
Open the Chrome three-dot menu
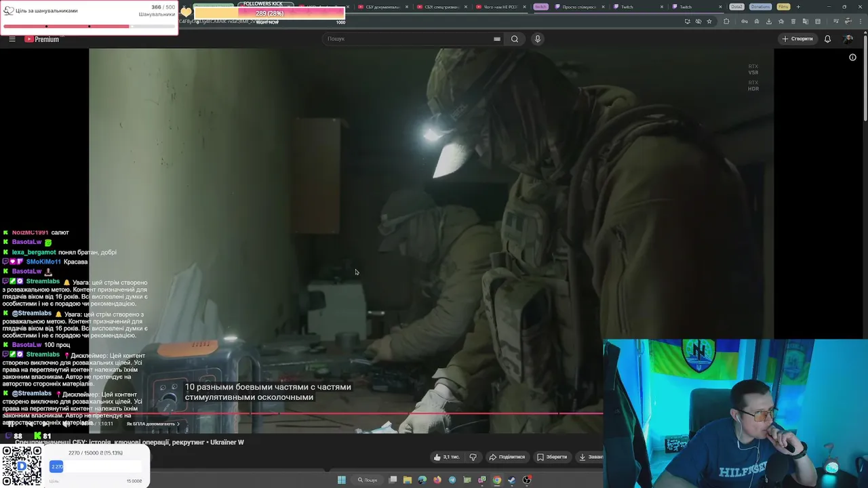point(861,21)
